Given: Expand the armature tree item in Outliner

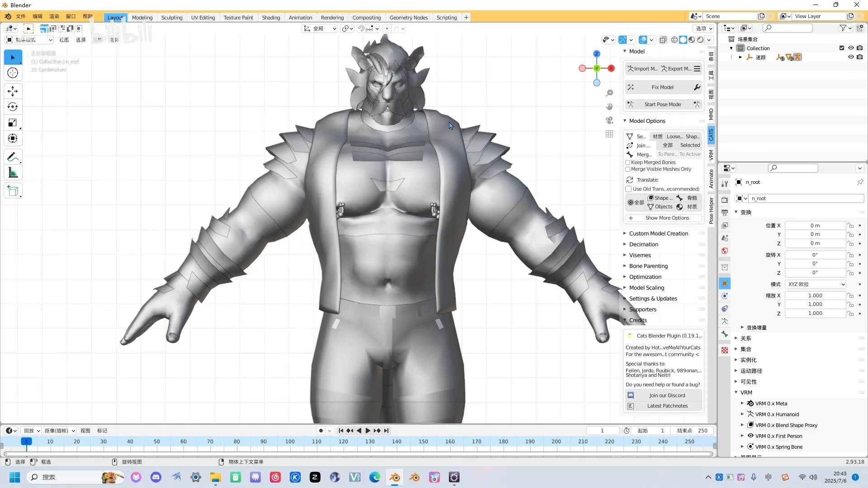Looking at the screenshot, I should [x=740, y=57].
